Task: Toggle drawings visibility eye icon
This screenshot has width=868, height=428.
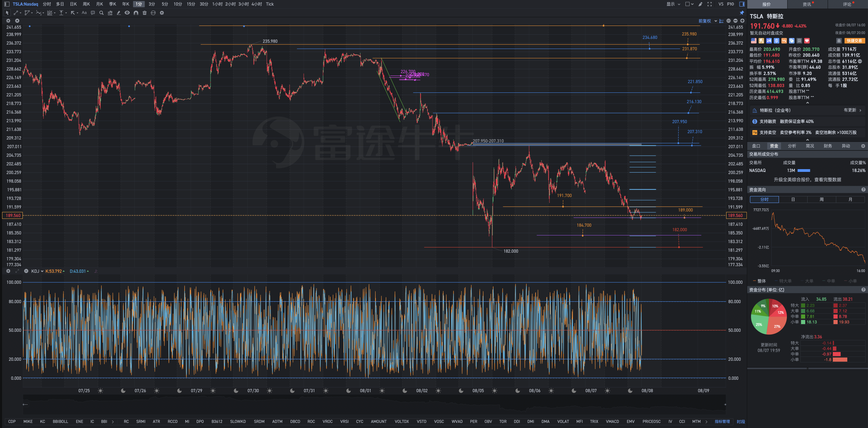Action: 127,13
